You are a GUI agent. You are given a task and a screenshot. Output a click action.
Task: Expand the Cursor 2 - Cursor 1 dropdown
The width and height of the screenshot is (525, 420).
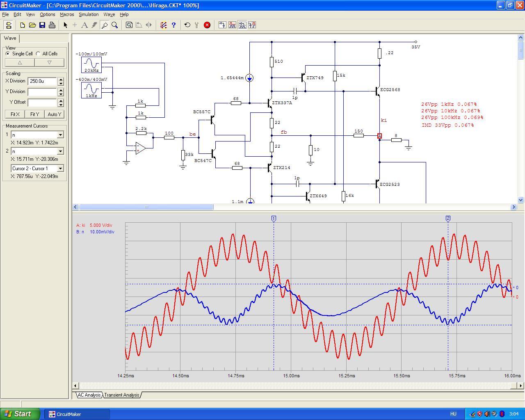click(60, 169)
